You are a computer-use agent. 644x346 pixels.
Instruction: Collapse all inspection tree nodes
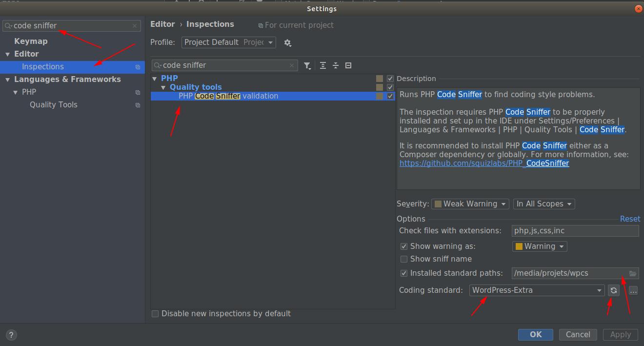336,65
